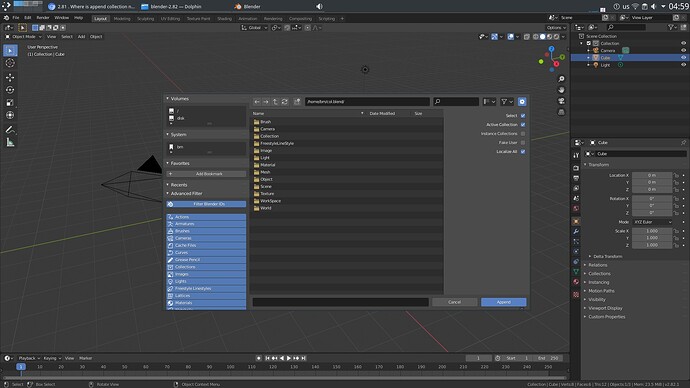Click Add Bookmark button
This screenshot has height=388, width=690.
click(x=206, y=174)
